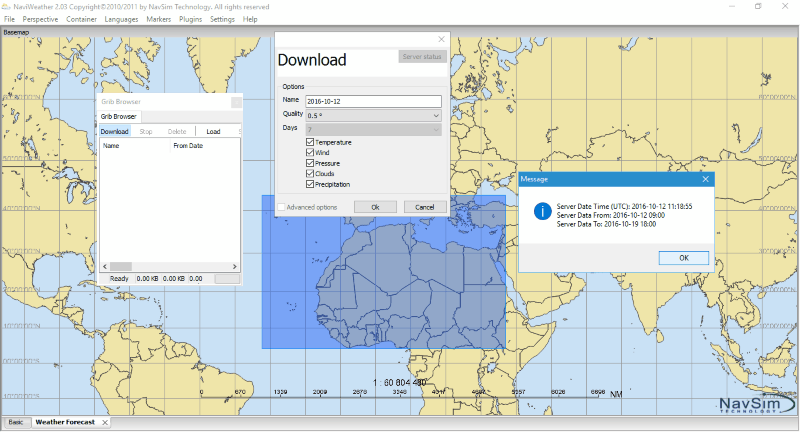Open the Languages menu

[121, 19]
